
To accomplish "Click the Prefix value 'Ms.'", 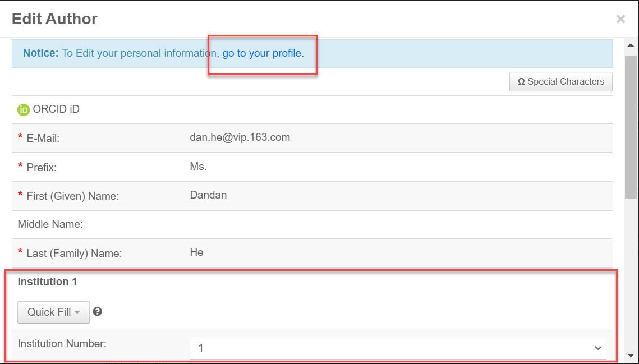I will pyautogui.click(x=198, y=167).
